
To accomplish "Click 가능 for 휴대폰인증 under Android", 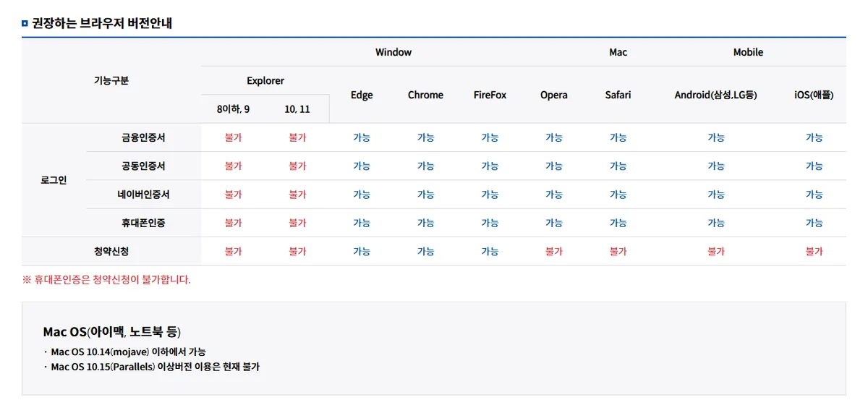I will [x=716, y=223].
